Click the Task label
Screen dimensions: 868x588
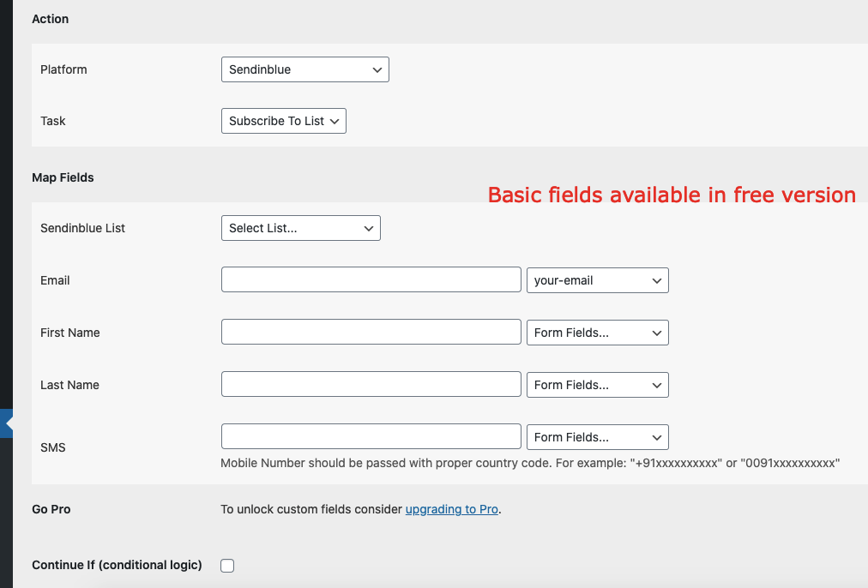pyautogui.click(x=52, y=121)
